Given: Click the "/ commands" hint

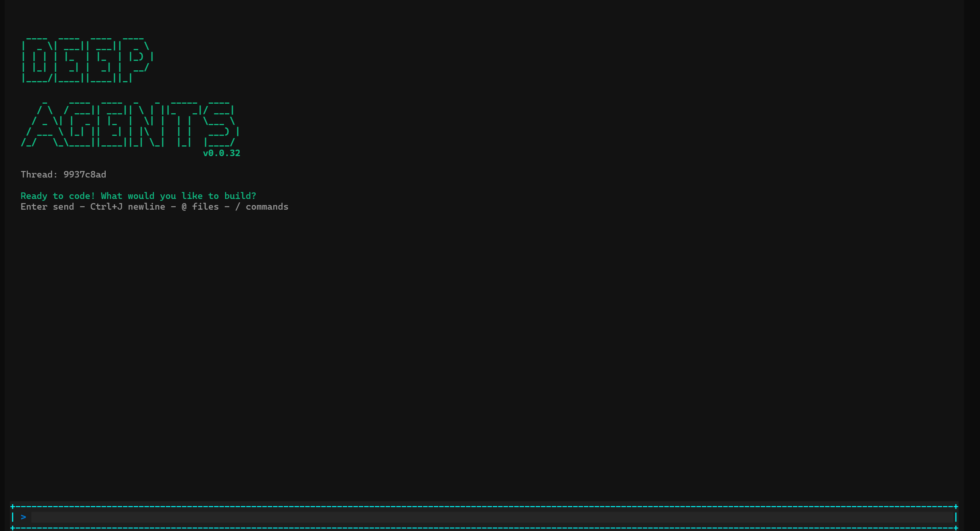Looking at the screenshot, I should coord(262,207).
